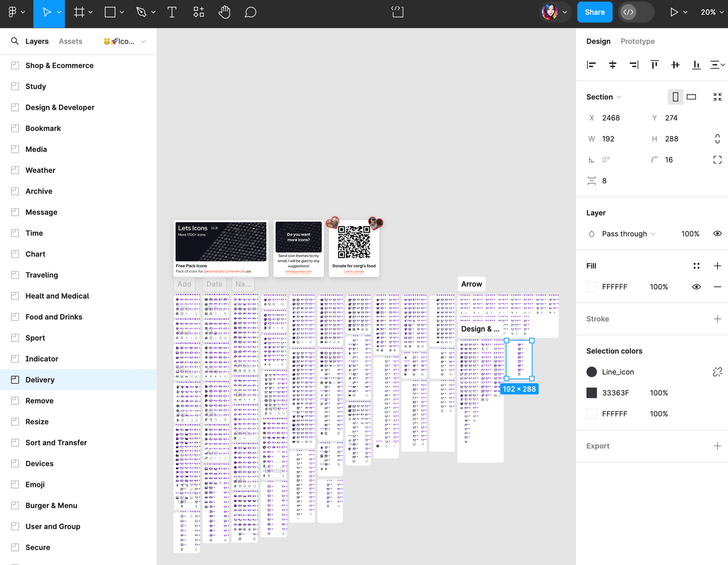The height and width of the screenshot is (565, 728).
Task: Open Frame tool options chevron
Action: pos(90,13)
